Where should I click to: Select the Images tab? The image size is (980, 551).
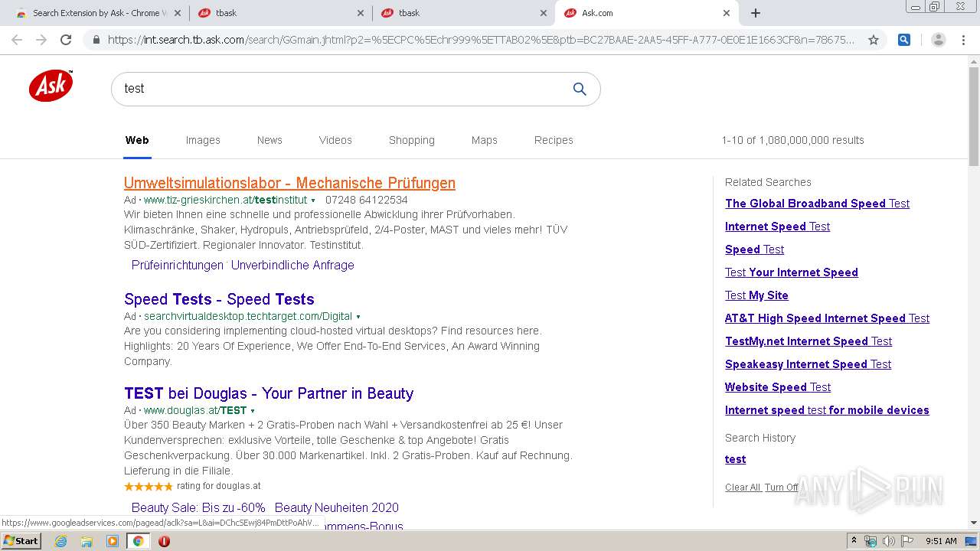[x=203, y=140]
